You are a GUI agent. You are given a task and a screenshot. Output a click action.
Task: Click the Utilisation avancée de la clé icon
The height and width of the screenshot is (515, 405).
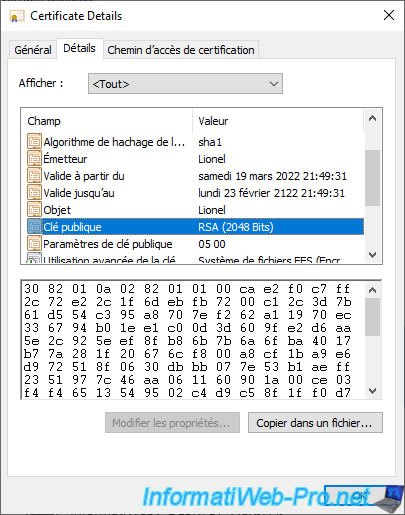(x=34, y=258)
